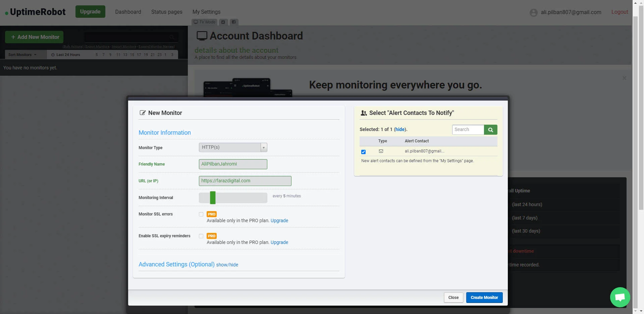Click Upgrade link under Monitor SSL errors
Screen dimensions: 644x314
pyautogui.click(x=279, y=221)
